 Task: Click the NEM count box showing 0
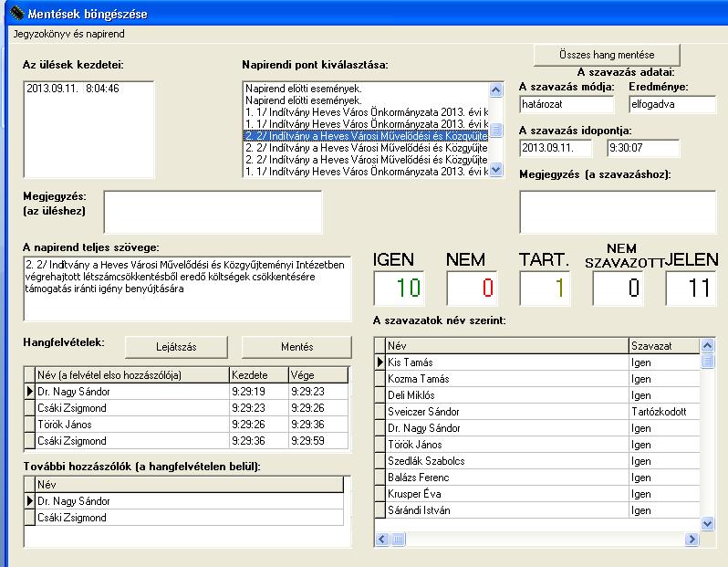coord(473,289)
